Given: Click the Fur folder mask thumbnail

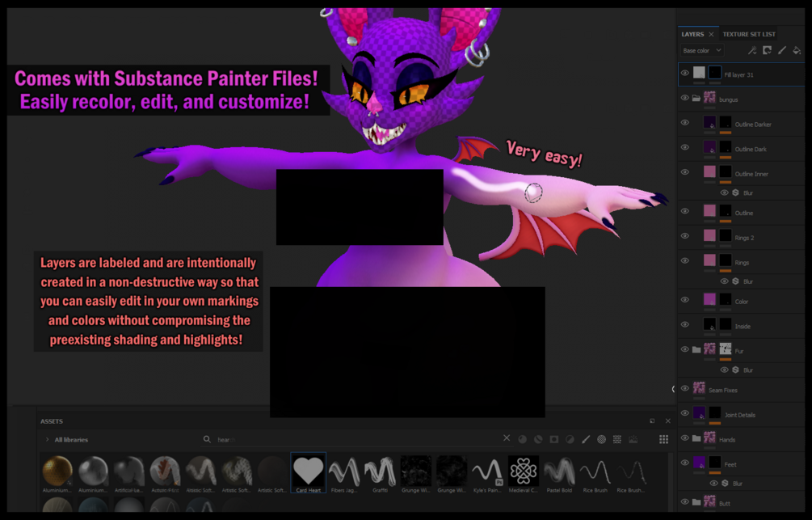Looking at the screenshot, I should click(x=726, y=349).
